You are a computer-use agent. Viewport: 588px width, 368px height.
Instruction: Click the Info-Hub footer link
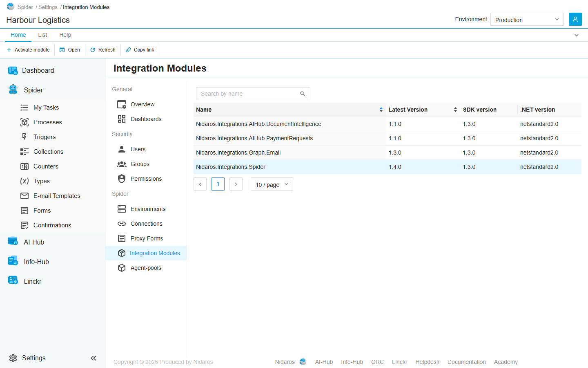click(352, 362)
